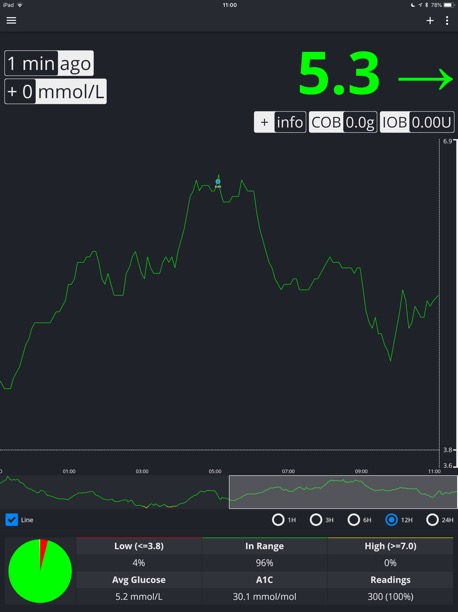
Task: Open the COB 0.0g pill
Action: pyautogui.click(x=343, y=122)
